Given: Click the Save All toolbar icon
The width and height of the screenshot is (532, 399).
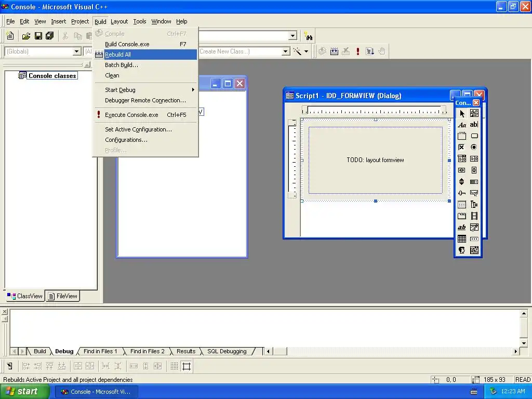Looking at the screenshot, I should click(x=50, y=36).
